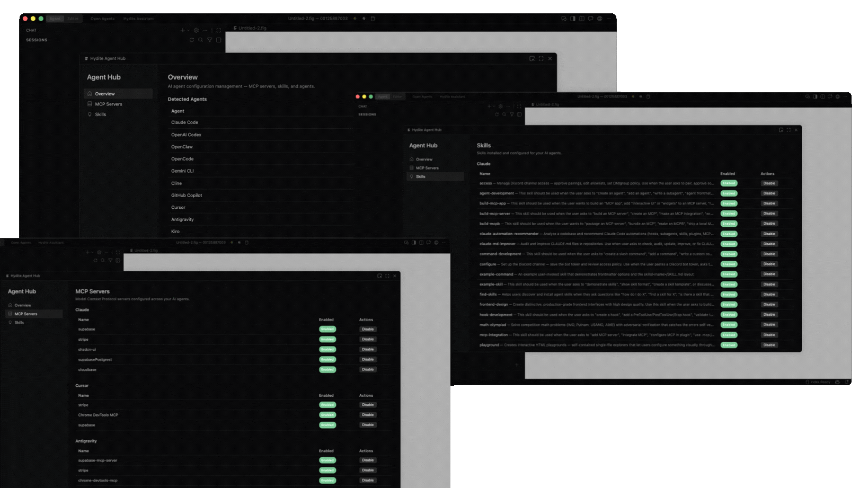Select the Untitled-2.fig file tab in Overview window
This screenshot has height=488, width=868.
[250, 28]
